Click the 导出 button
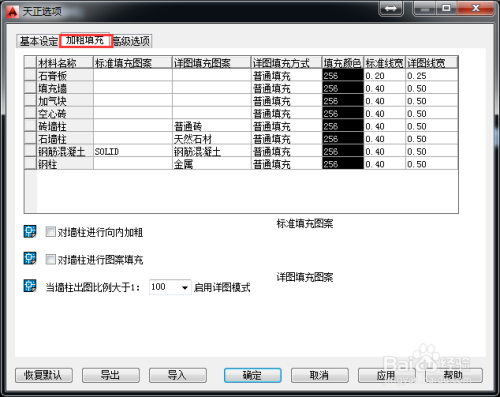 click(111, 375)
